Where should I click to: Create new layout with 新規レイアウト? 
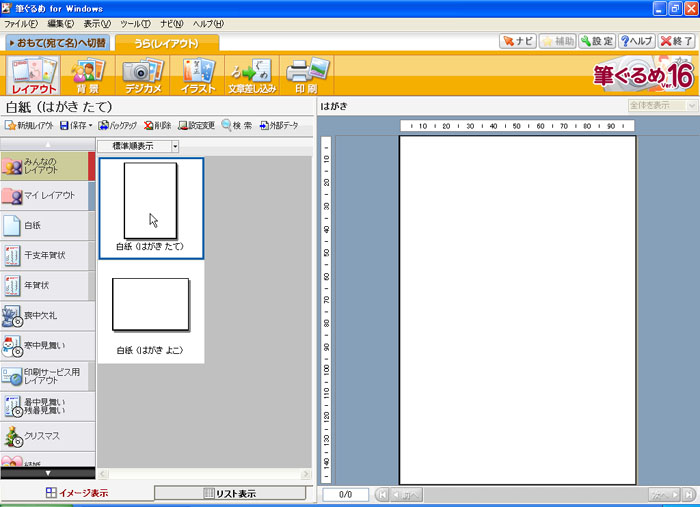click(x=29, y=126)
